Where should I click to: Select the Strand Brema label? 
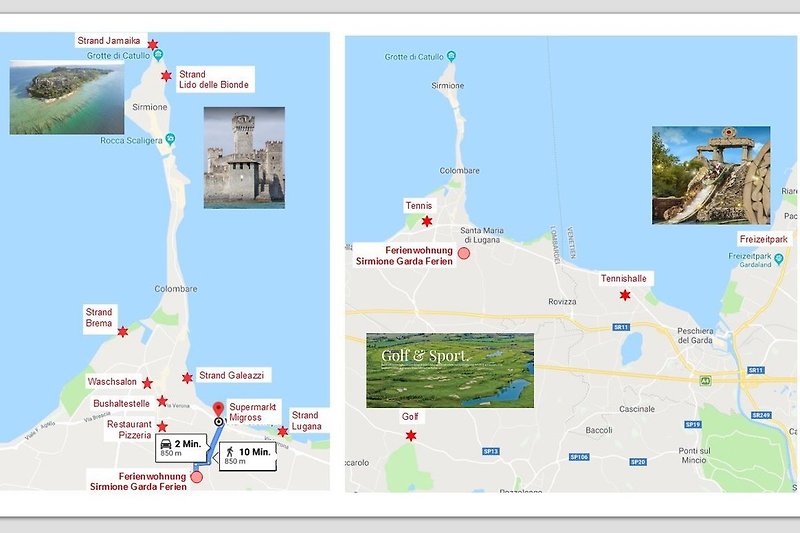pyautogui.click(x=99, y=318)
